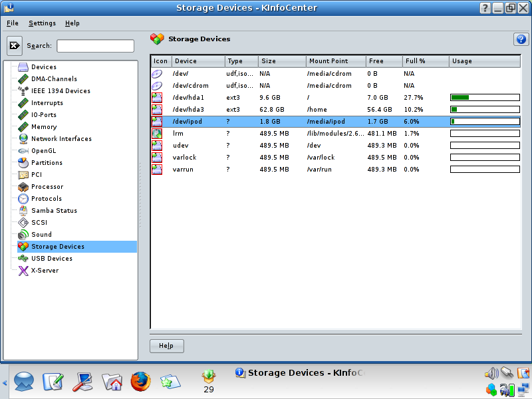Click the /lib/modules/2.6... mount point cell
532x399 pixels.
[335, 134]
